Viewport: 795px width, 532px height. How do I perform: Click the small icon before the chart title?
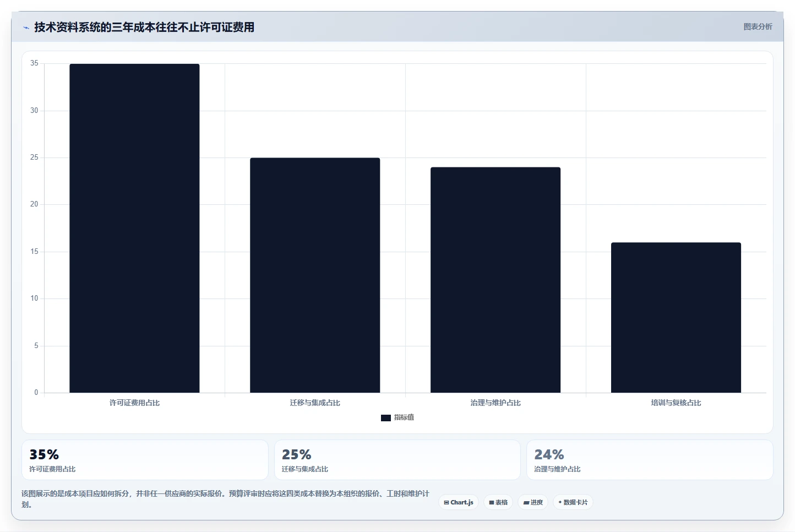pyautogui.click(x=26, y=28)
